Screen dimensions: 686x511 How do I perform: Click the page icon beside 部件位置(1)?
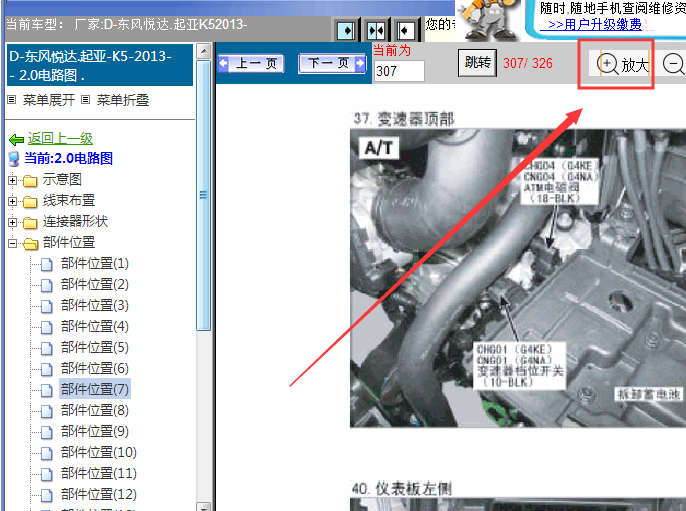(47, 264)
